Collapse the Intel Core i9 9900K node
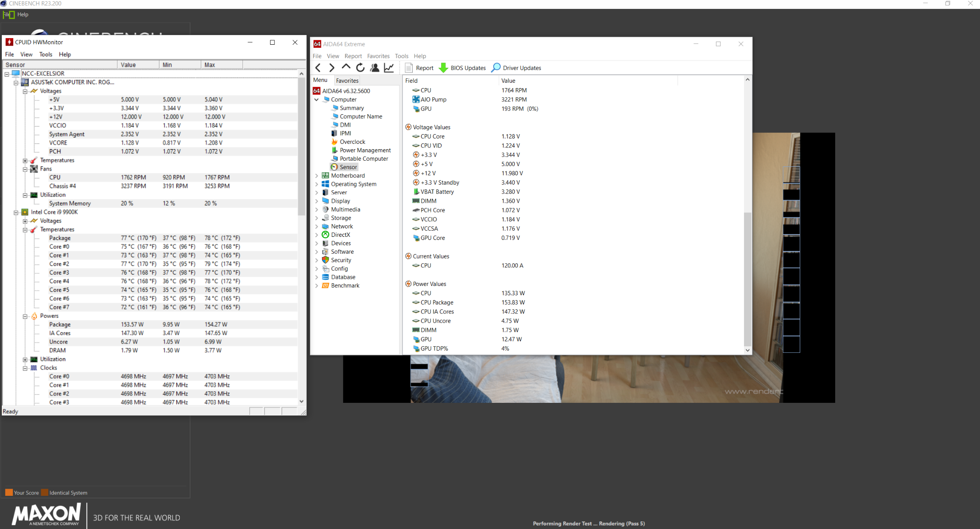Viewport: 980px width, 529px height. (16, 212)
